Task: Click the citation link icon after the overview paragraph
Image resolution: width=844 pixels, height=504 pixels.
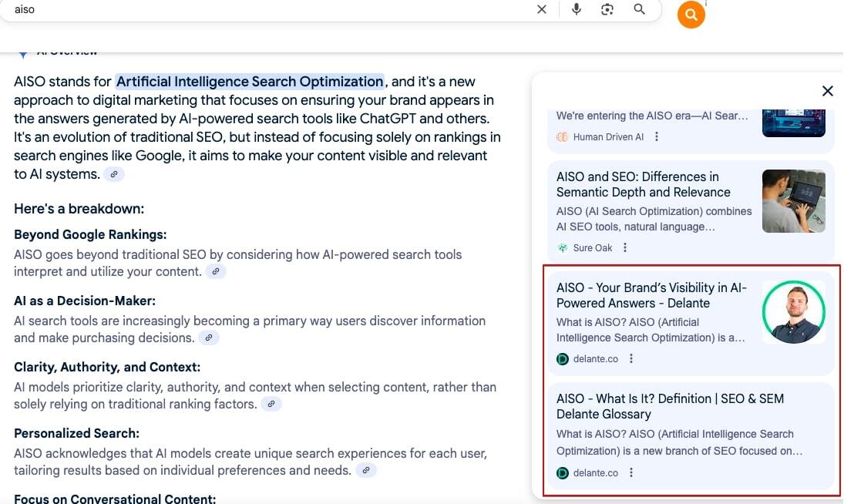Action: click(114, 174)
